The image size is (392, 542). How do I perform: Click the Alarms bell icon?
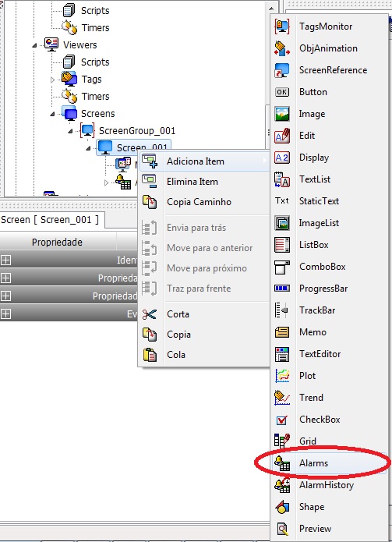282,463
